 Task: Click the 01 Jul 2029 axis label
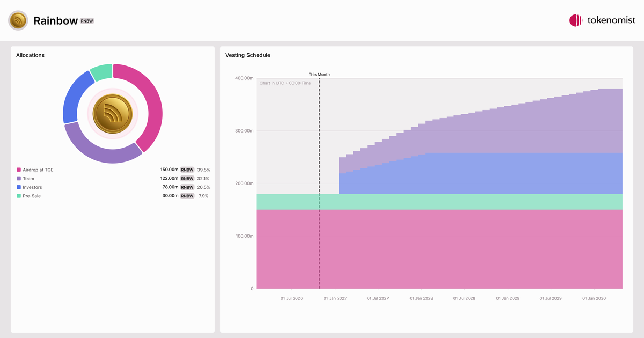point(551,298)
